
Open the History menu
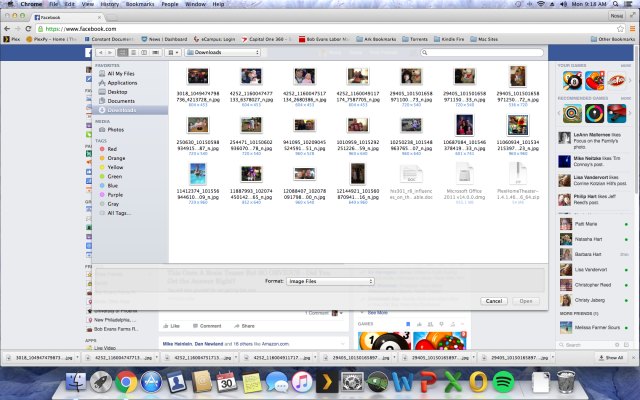109,4
